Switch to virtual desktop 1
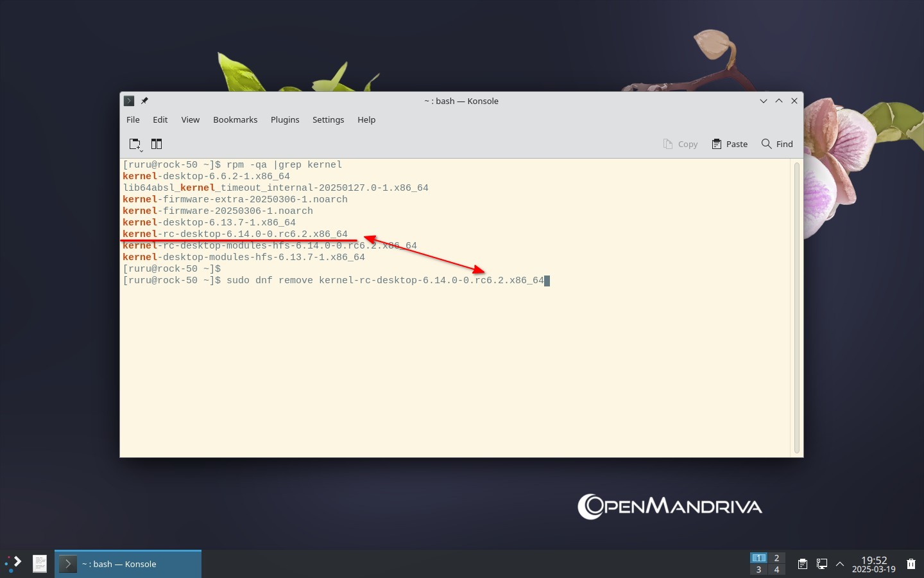Image resolution: width=924 pixels, height=578 pixels. (x=758, y=557)
